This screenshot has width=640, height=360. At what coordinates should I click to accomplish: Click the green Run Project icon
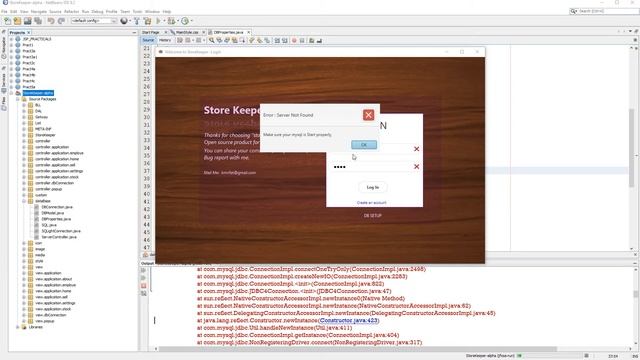point(158,21)
